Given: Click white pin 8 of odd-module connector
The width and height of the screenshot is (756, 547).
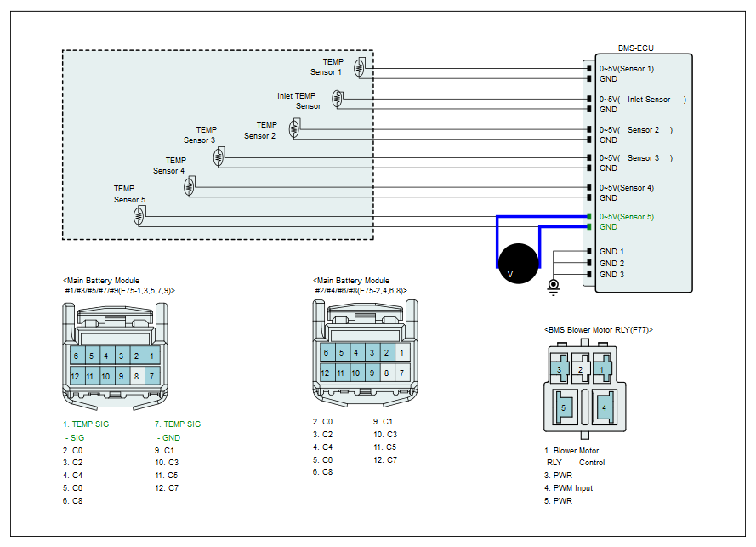Looking at the screenshot, I should (x=137, y=376).
